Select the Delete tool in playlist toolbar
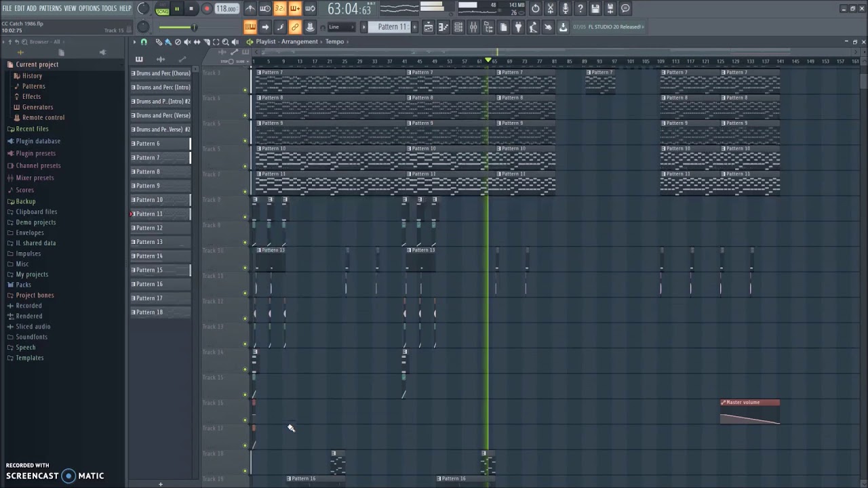This screenshot has width=868, height=488. (x=178, y=42)
